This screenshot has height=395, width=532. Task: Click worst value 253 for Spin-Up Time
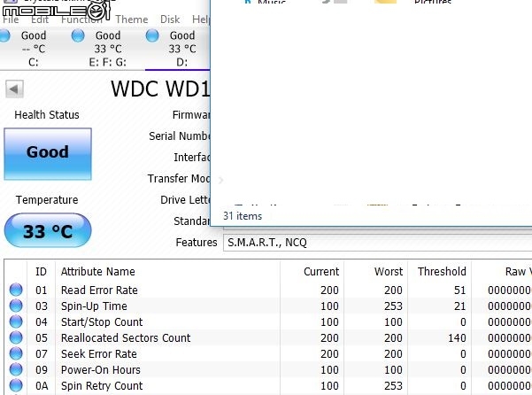(x=393, y=306)
